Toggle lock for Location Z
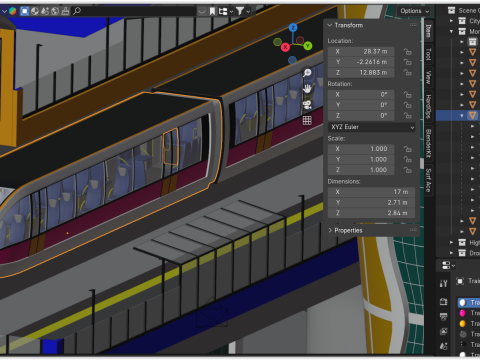Viewport: 480px width, 360px height. 408,72
